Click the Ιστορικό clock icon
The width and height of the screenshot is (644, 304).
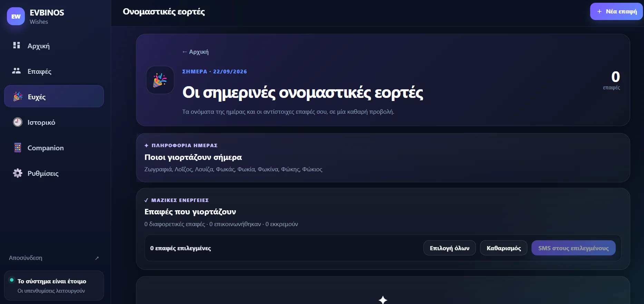coord(18,122)
